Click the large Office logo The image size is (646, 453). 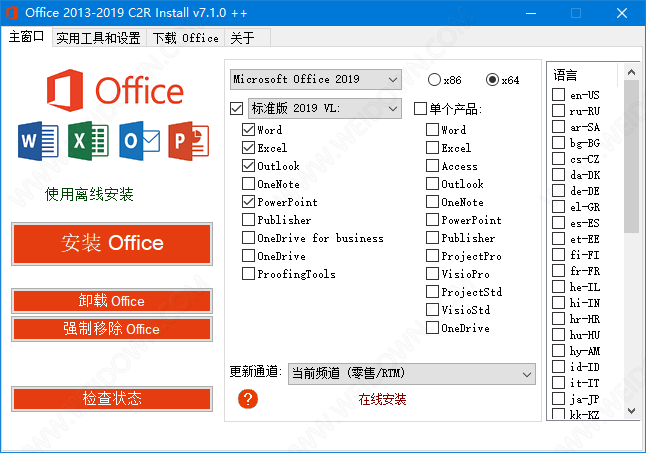[x=115, y=90]
